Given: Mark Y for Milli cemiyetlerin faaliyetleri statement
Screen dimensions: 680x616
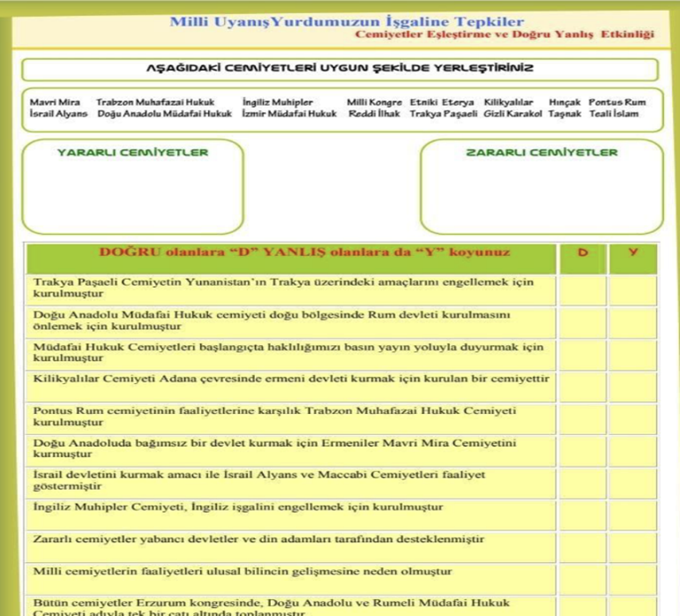Looking at the screenshot, I should pos(632,579).
